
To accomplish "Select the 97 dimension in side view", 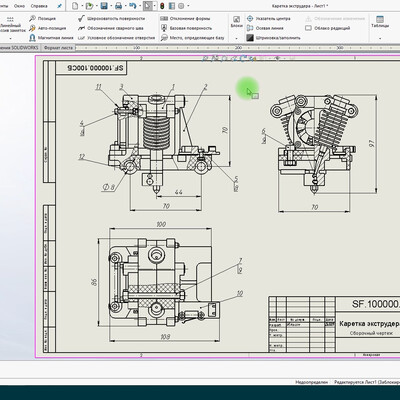I will point(372,144).
